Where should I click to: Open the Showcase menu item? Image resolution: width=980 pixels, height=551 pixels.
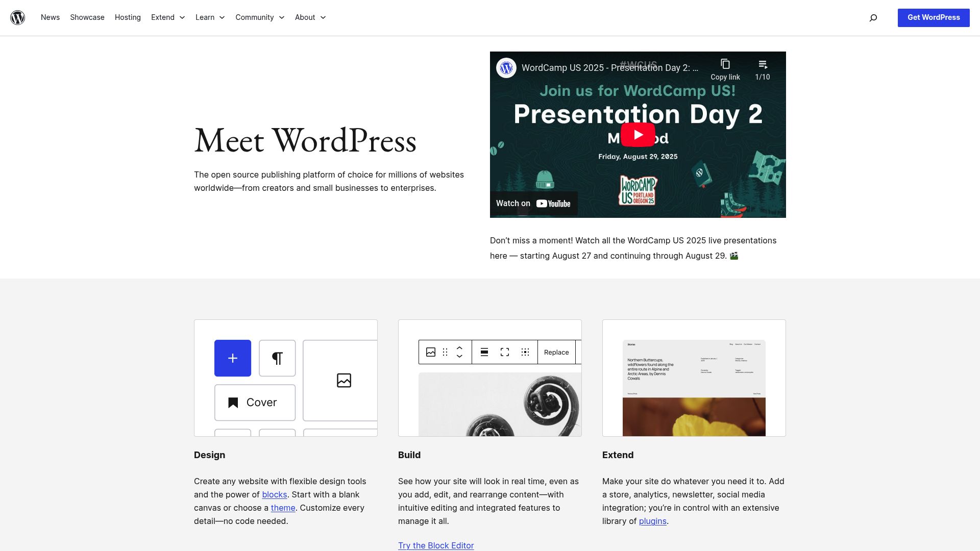(x=87, y=17)
